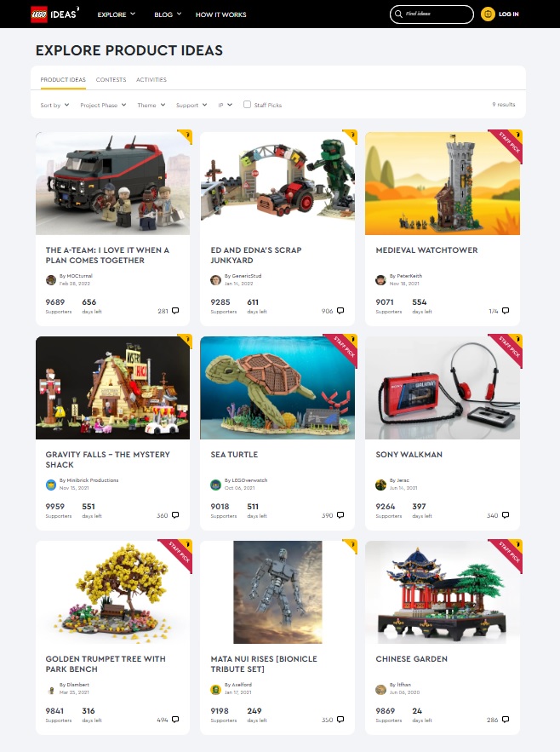Open Medieval Watchtower project title
The width and height of the screenshot is (560, 752).
pyautogui.click(x=426, y=250)
